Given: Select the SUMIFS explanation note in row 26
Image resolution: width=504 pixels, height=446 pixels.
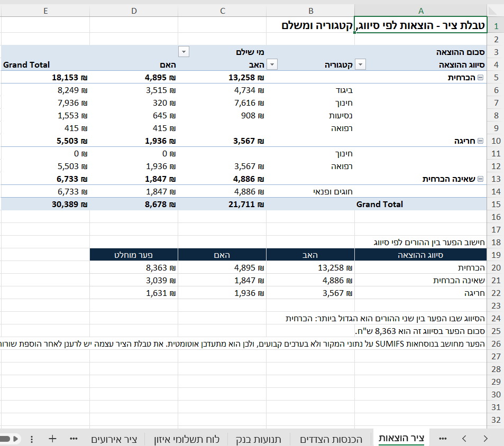Looking at the screenshot, I should [x=420, y=343].
